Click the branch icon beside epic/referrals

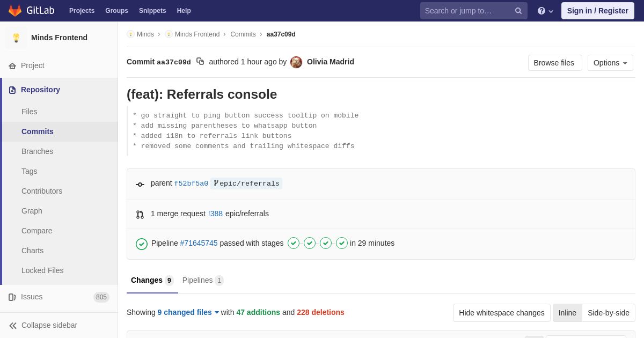pyautogui.click(x=216, y=183)
